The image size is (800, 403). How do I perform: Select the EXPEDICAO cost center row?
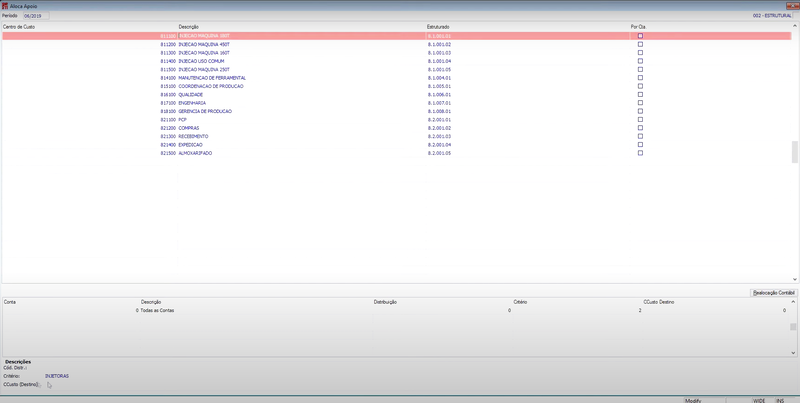coord(396,145)
